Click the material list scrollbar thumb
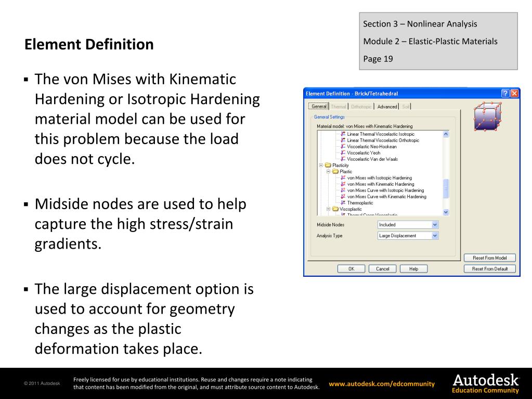The width and height of the screenshot is (532, 399). pos(446,188)
